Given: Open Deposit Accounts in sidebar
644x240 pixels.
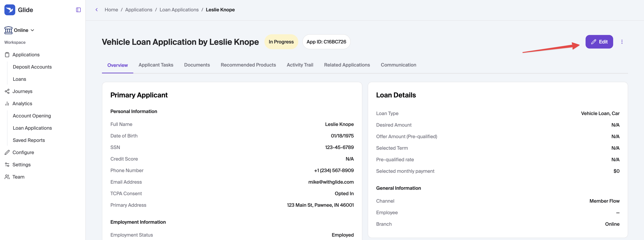Looking at the screenshot, I should pyautogui.click(x=32, y=67).
